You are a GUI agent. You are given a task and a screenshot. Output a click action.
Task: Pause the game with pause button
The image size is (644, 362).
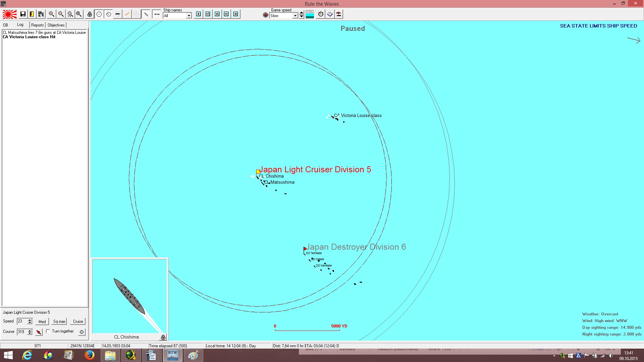point(236,14)
